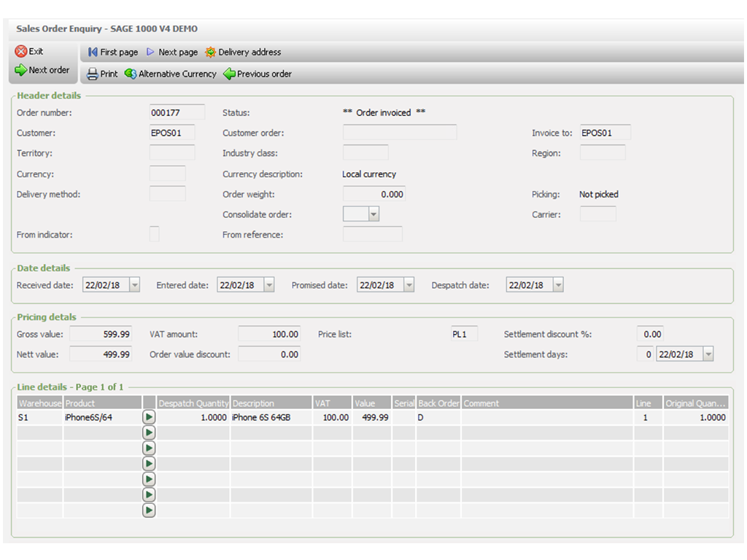Viewport: 747px width, 560px height.
Task: Click the First page icon
Action: (x=93, y=52)
